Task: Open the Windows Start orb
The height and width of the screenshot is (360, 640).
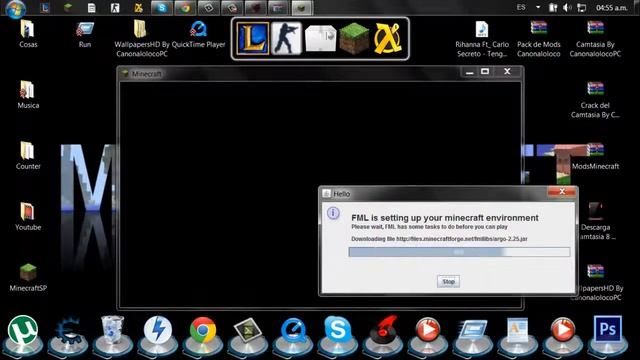Action: [x=16, y=8]
